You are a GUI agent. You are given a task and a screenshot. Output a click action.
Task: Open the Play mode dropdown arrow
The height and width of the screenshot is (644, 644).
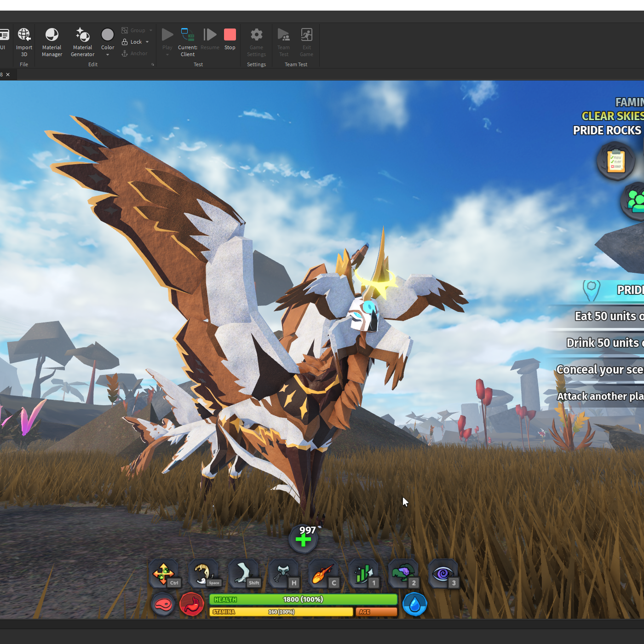(167, 55)
